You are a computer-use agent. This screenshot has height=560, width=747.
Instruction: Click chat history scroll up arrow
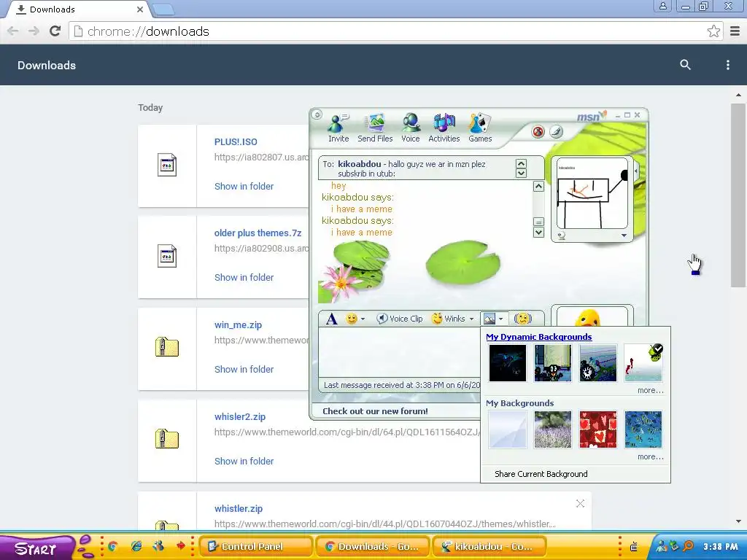(538, 186)
